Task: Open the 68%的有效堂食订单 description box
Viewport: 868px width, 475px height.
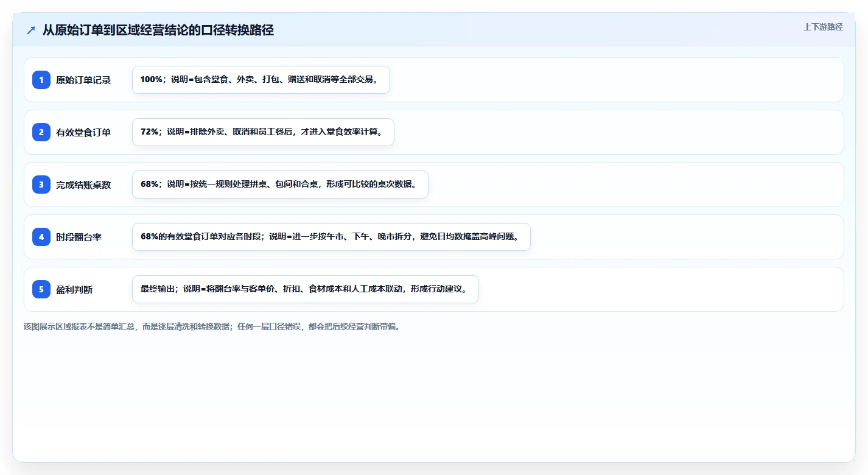Action: coord(331,237)
